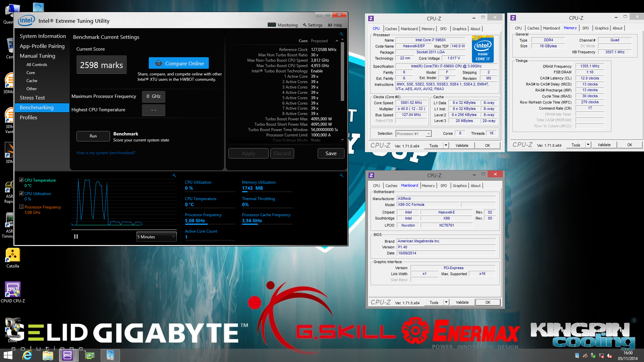
Task: Click the Safely Remove Hardware tray icon
Action: click(593, 356)
